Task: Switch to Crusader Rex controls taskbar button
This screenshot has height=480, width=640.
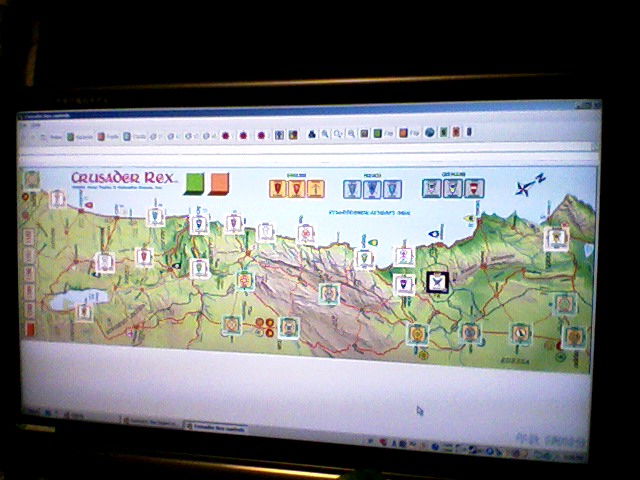Action: pos(216,428)
